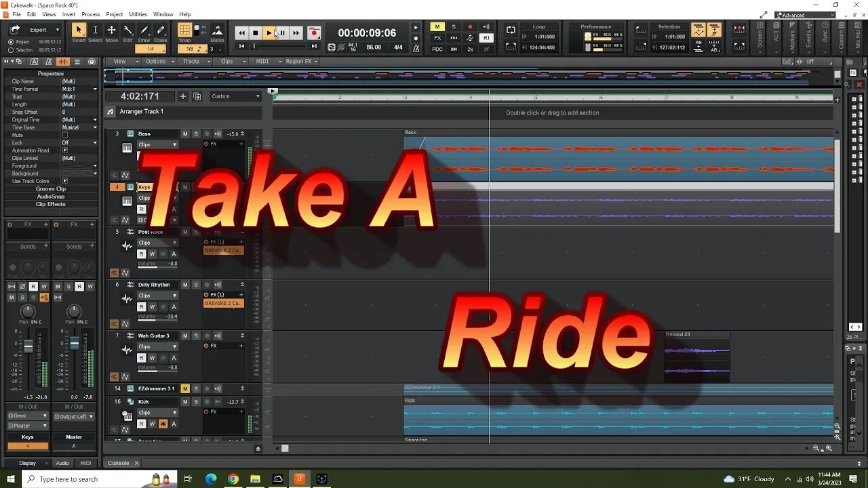Fast forward the transport
Image resolution: width=868 pixels, height=488 pixels.
[296, 33]
